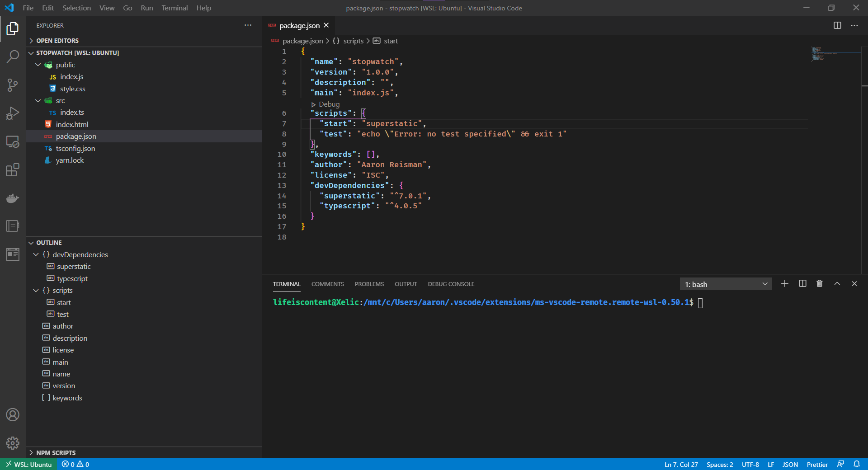This screenshot has width=868, height=470.
Task: Select the Run and Debug icon
Action: (x=13, y=113)
